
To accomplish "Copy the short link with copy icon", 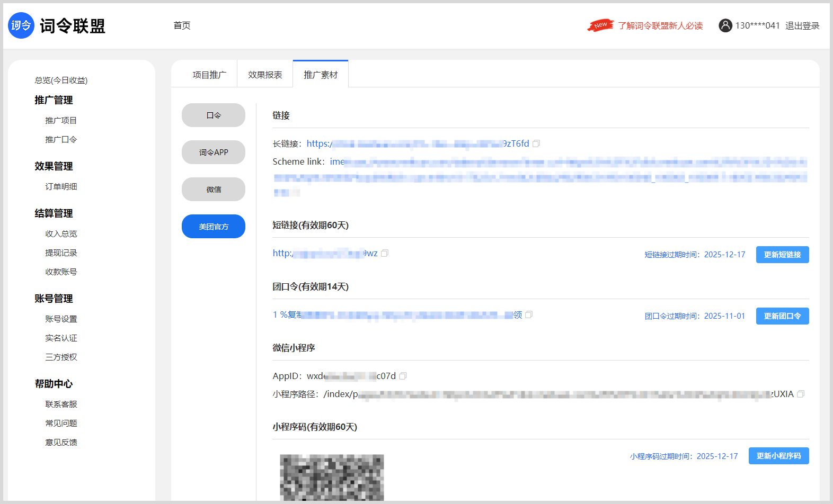I will (x=385, y=254).
